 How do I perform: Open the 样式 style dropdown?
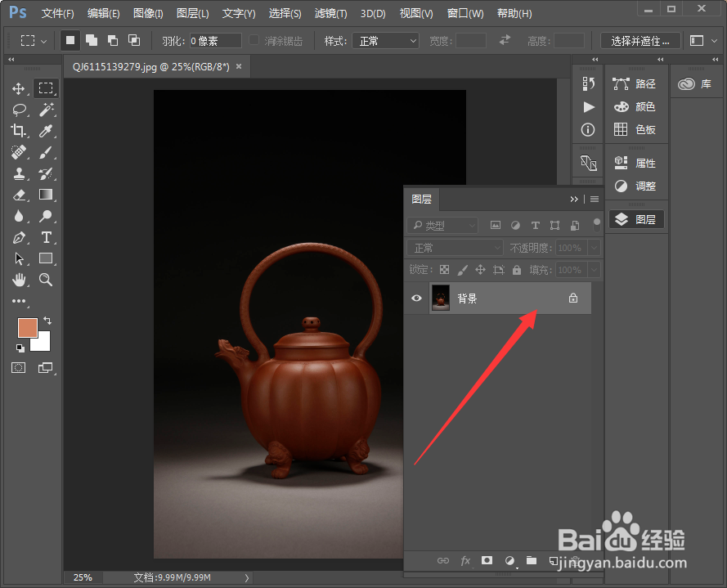coord(386,41)
